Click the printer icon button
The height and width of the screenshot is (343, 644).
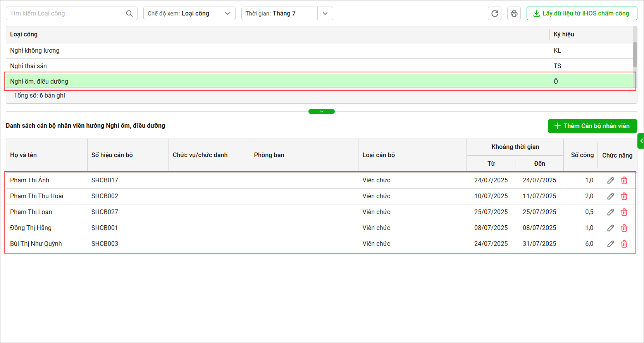coord(514,14)
